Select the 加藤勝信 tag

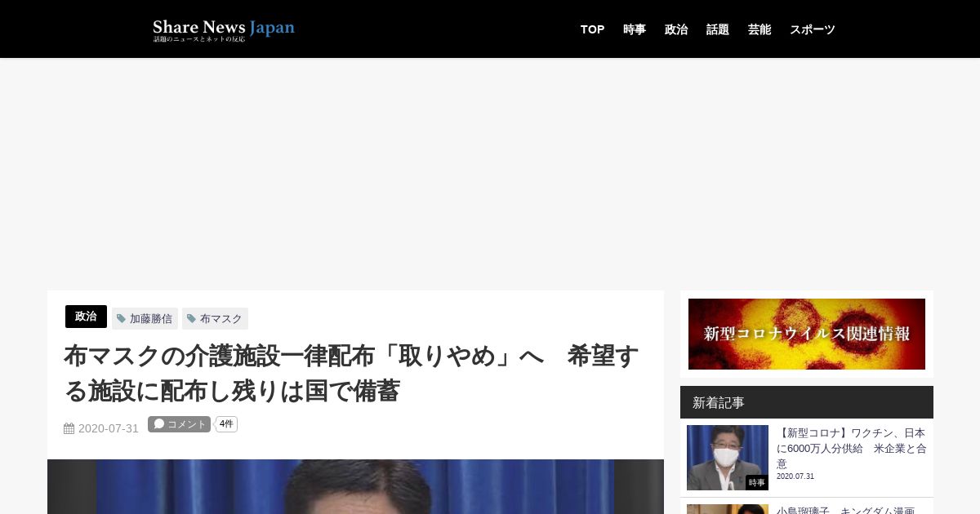click(x=145, y=319)
